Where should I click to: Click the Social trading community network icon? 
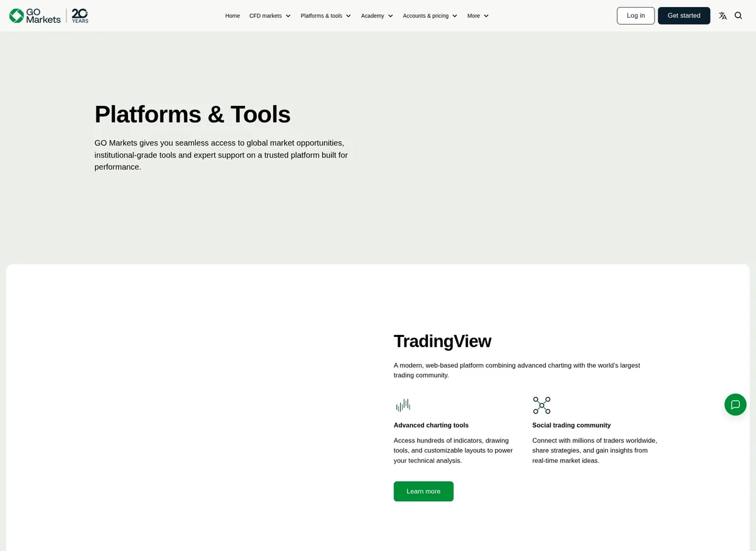pos(542,405)
